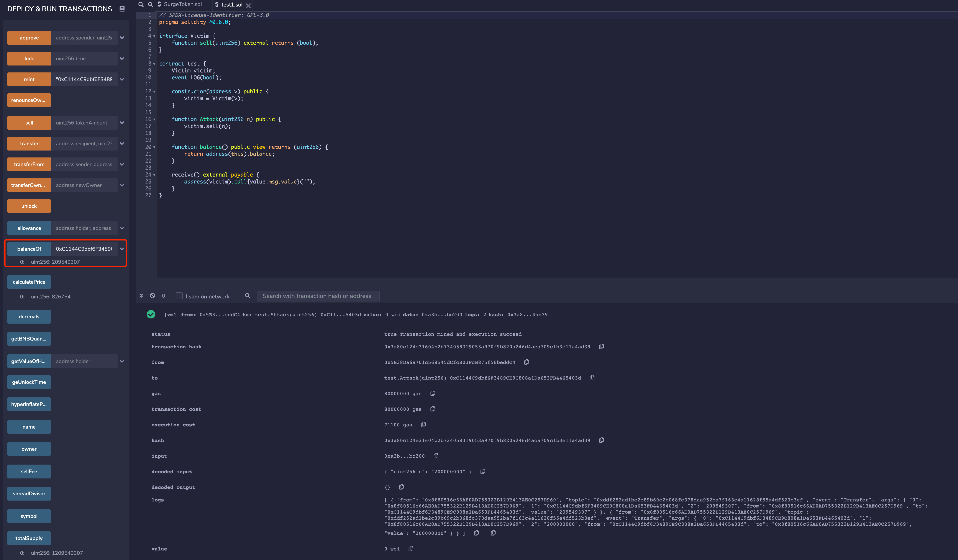Clear the terminal console icon
The width and height of the screenshot is (958, 560).
[153, 295]
